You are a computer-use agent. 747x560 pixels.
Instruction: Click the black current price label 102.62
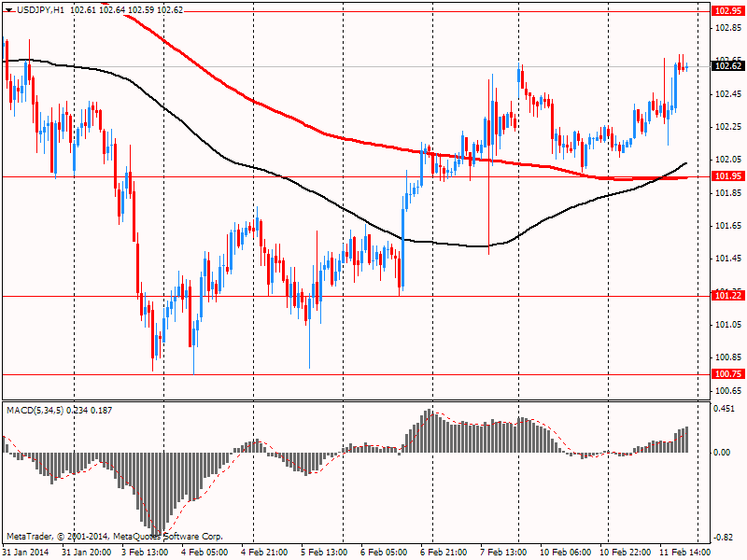click(x=728, y=65)
